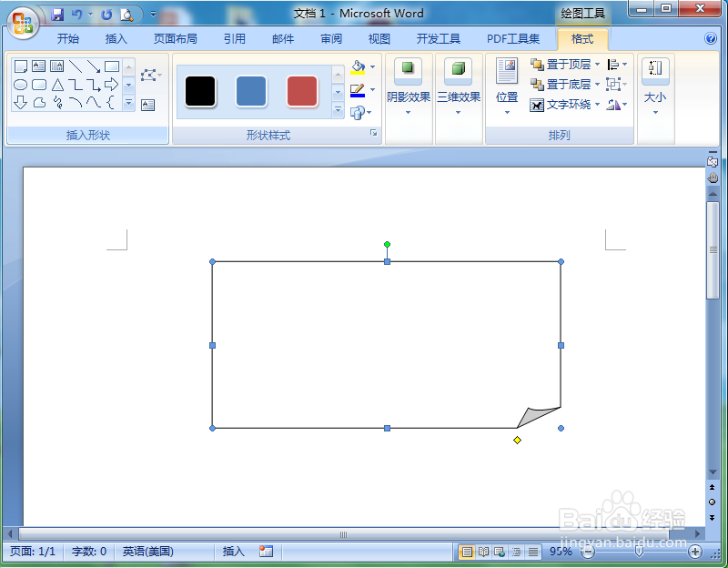The height and width of the screenshot is (568, 728).
Task: Open the PDF工具集 tab
Action: (513, 39)
